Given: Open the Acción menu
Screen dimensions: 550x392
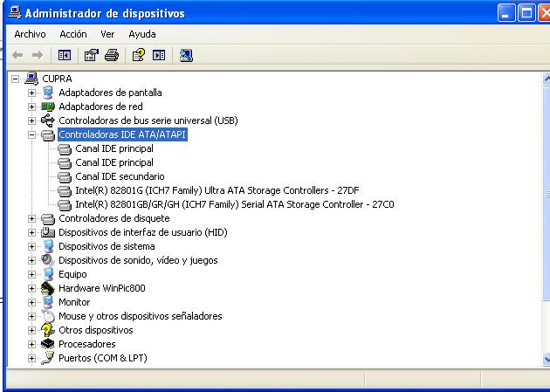Looking at the screenshot, I should point(73,34).
